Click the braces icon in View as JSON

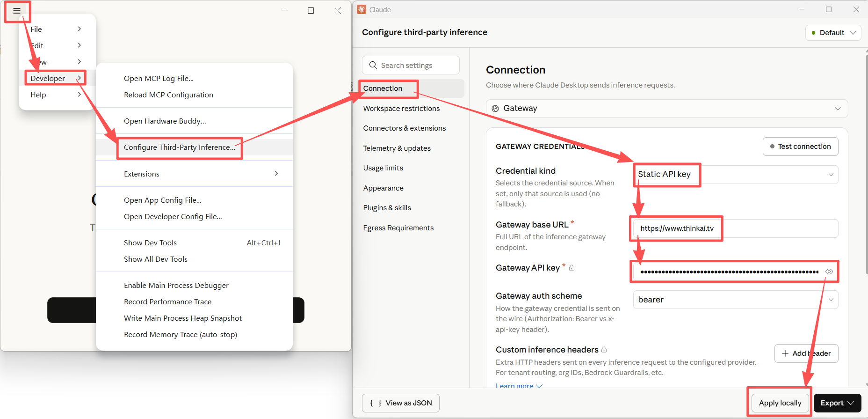376,403
